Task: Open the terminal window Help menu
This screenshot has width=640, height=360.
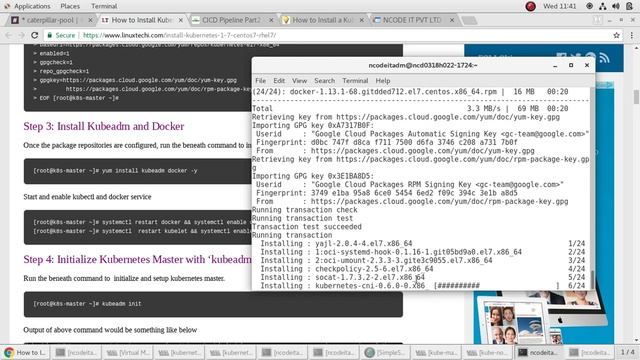Action: pos(383,81)
